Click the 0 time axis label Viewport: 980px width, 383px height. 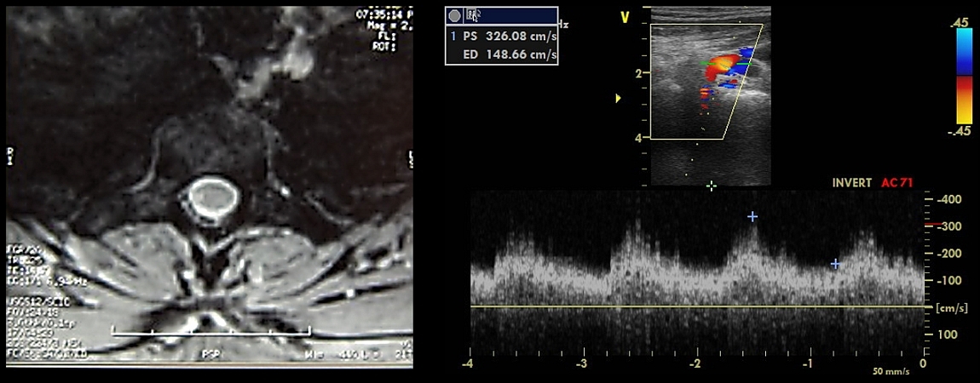pos(923,364)
